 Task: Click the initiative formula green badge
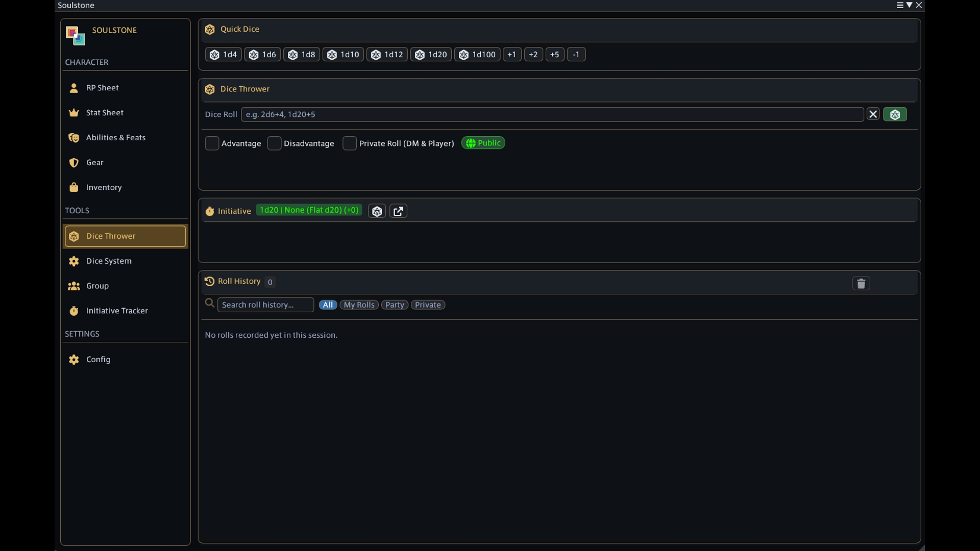pyautogui.click(x=309, y=210)
